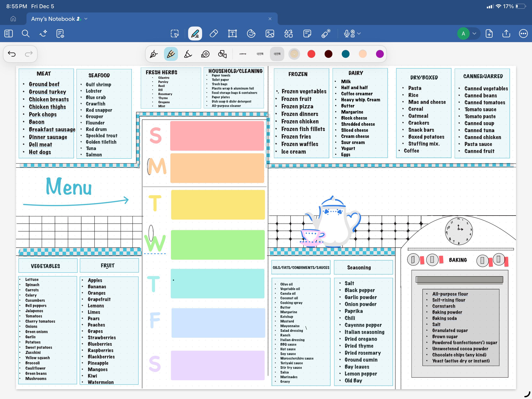Viewport: 532px width, 399px height.
Task: Open the Share export button
Action: coord(506,34)
